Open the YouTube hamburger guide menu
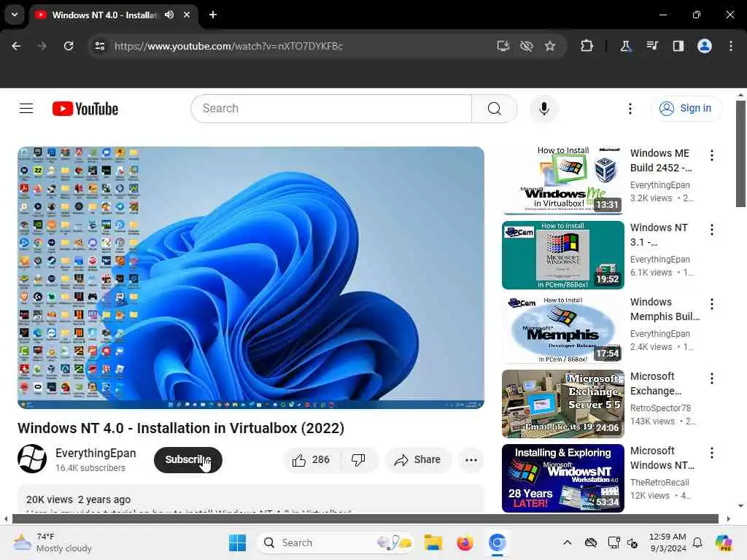 tap(26, 109)
